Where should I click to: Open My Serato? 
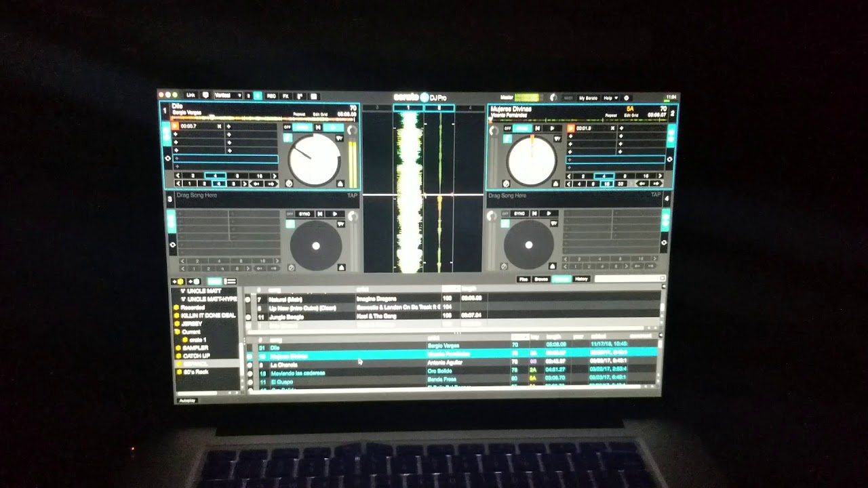pos(588,98)
